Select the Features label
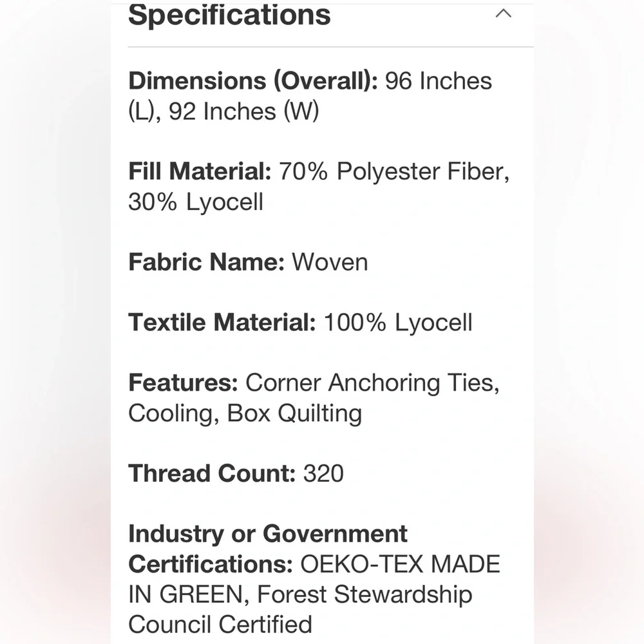 tap(183, 383)
